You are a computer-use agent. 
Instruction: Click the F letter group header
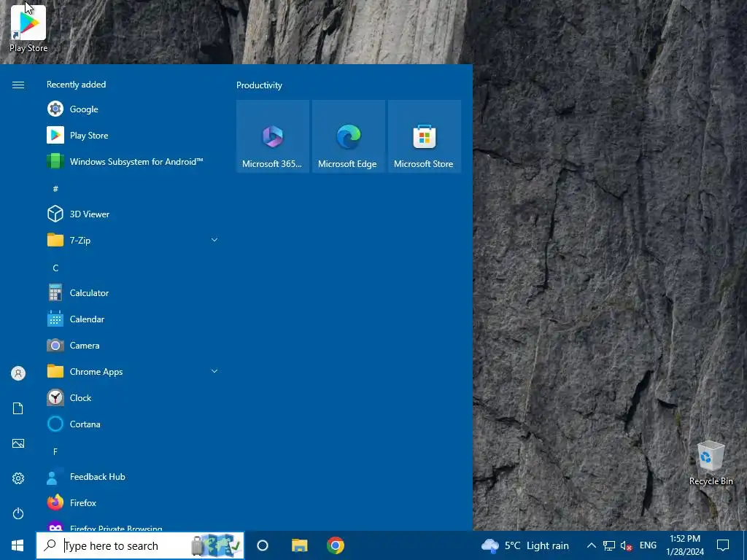click(55, 451)
